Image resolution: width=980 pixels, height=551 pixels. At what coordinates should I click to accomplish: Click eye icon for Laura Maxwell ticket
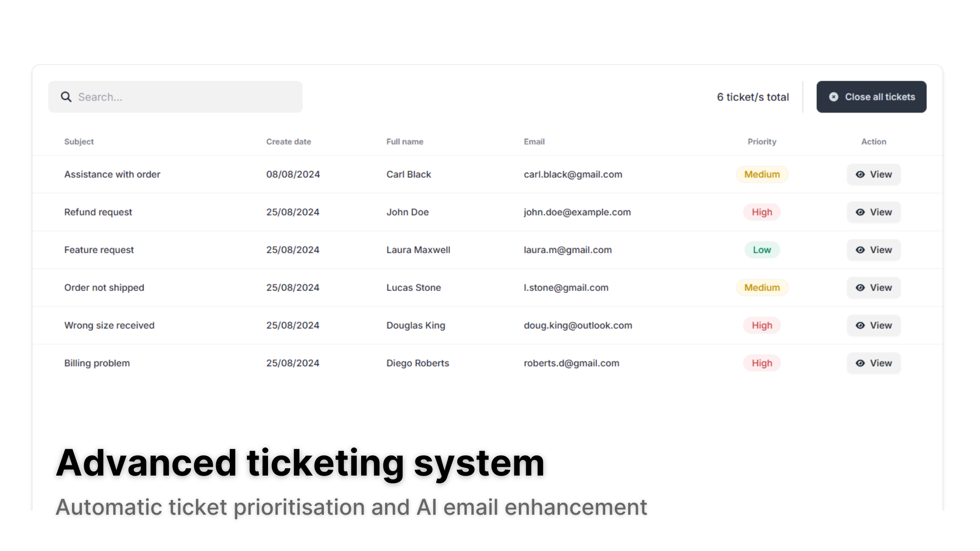860,250
